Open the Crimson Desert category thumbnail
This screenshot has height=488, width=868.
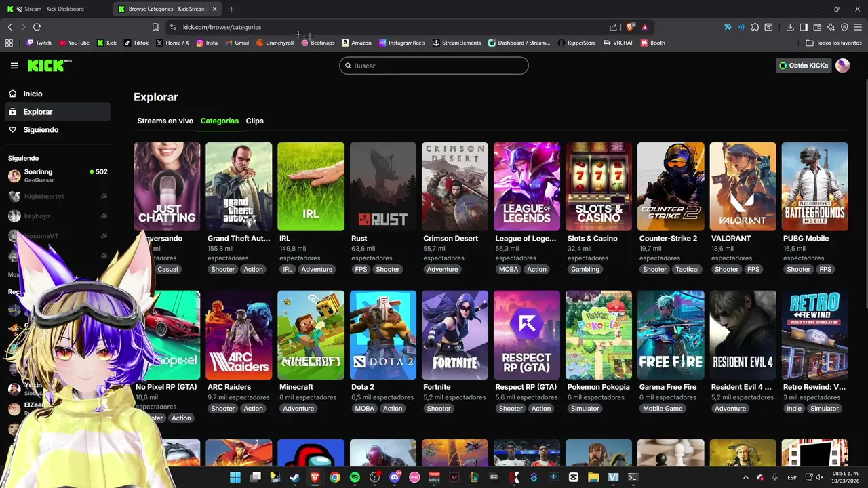tap(455, 186)
